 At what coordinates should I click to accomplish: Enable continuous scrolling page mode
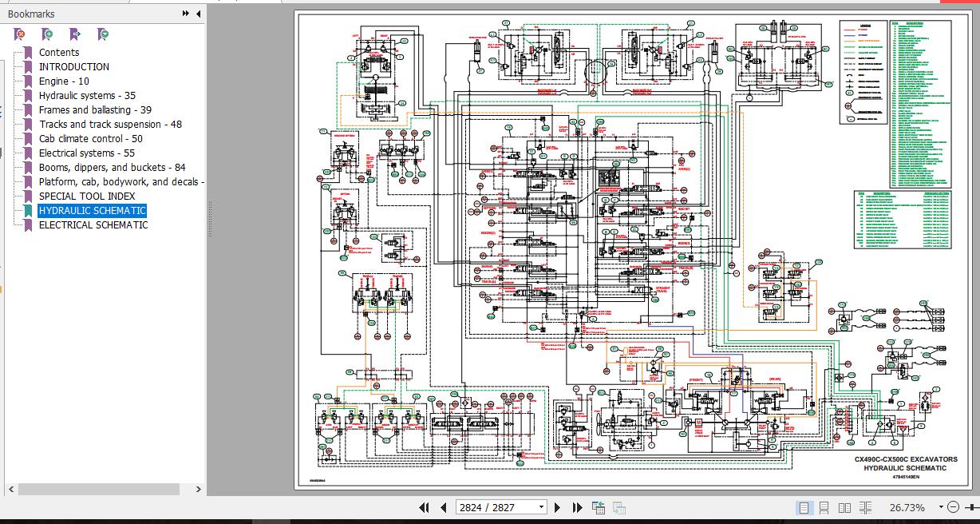tap(824, 507)
